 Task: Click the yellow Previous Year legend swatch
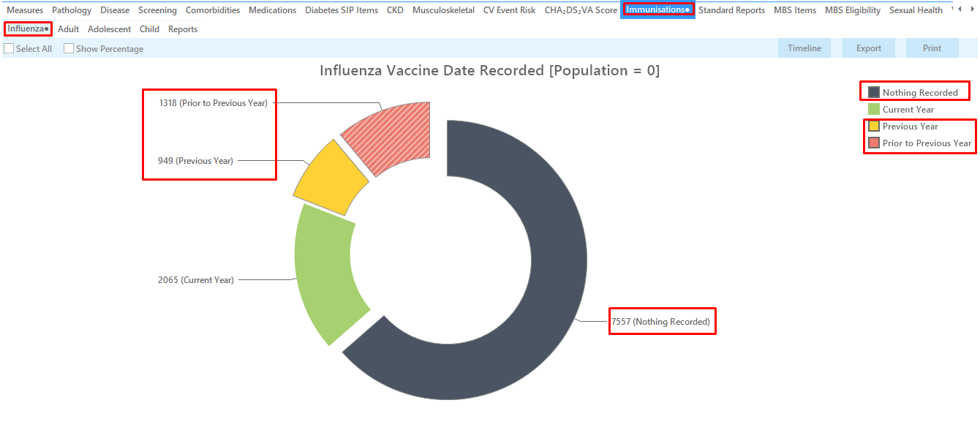(874, 126)
